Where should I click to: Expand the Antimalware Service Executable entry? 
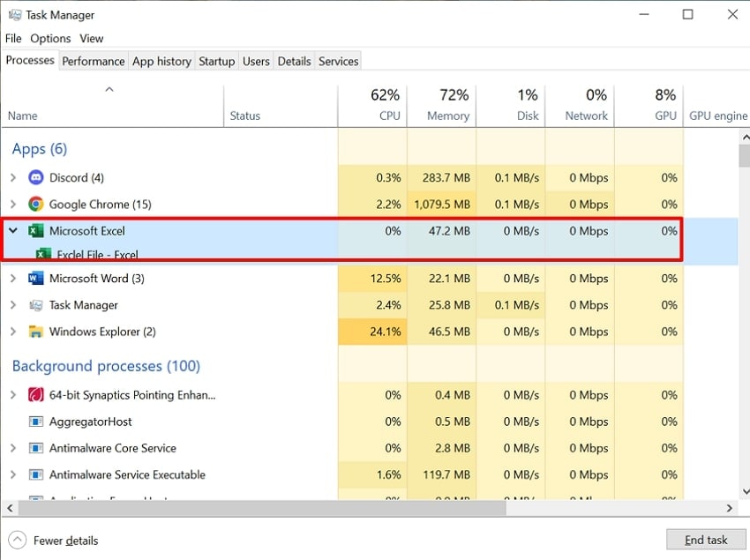point(13,474)
